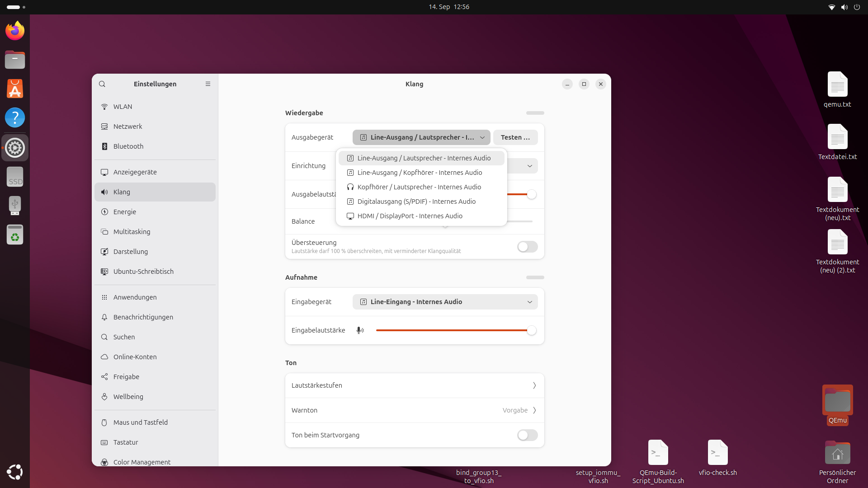Open the Warnton Vorgabe setting
The image size is (868, 488).
click(519, 410)
